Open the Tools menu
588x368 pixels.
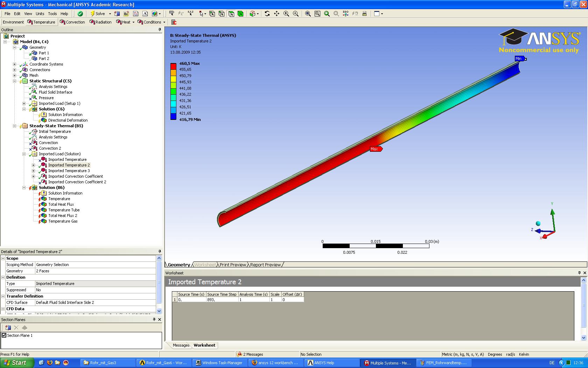coord(52,14)
